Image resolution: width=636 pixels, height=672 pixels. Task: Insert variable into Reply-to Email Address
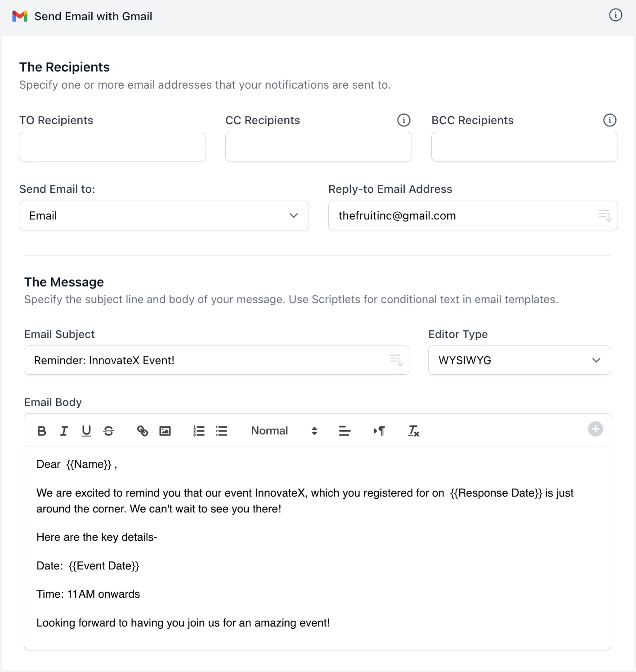tap(605, 215)
